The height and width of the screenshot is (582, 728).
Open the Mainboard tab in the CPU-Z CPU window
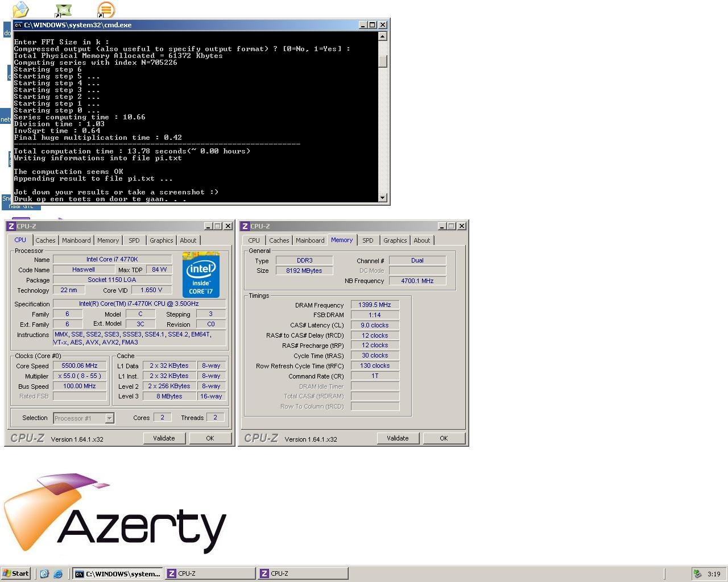click(x=76, y=240)
